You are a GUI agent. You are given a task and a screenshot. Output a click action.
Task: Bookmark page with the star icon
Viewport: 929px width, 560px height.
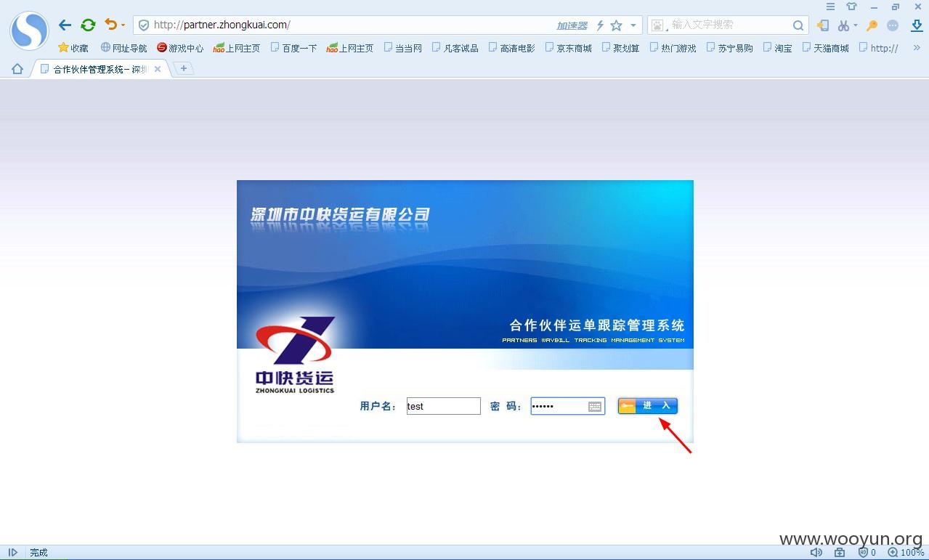click(x=616, y=25)
